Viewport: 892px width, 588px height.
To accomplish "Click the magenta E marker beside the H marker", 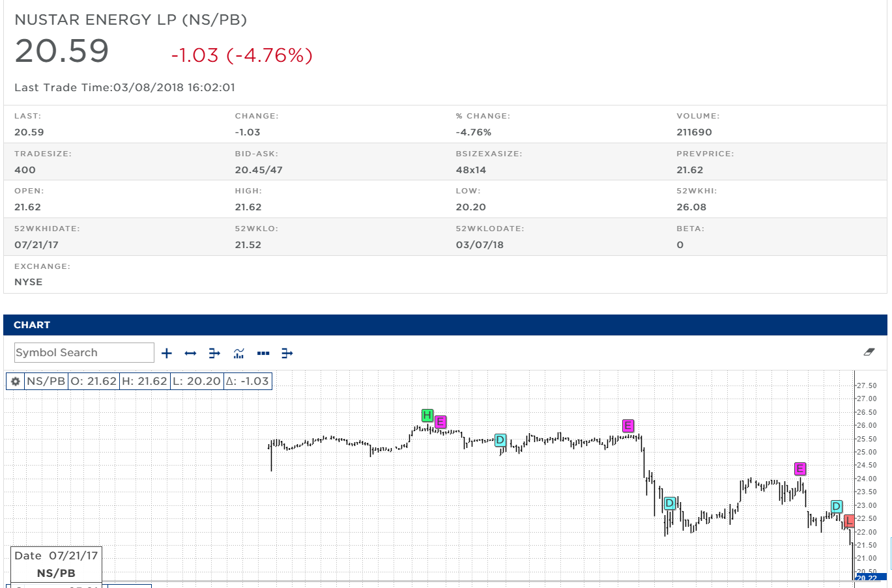I will 440,422.
